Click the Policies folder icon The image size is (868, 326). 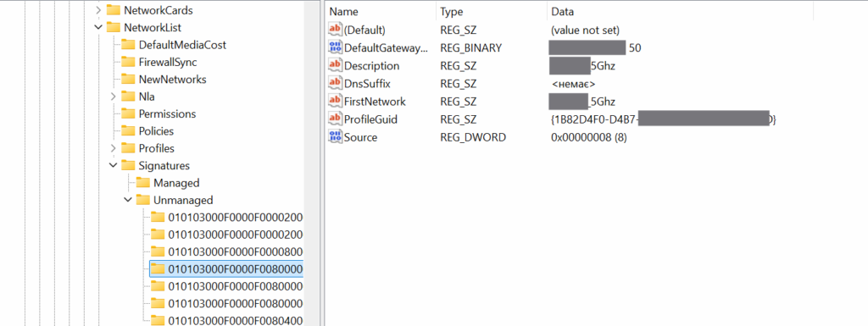(x=129, y=131)
